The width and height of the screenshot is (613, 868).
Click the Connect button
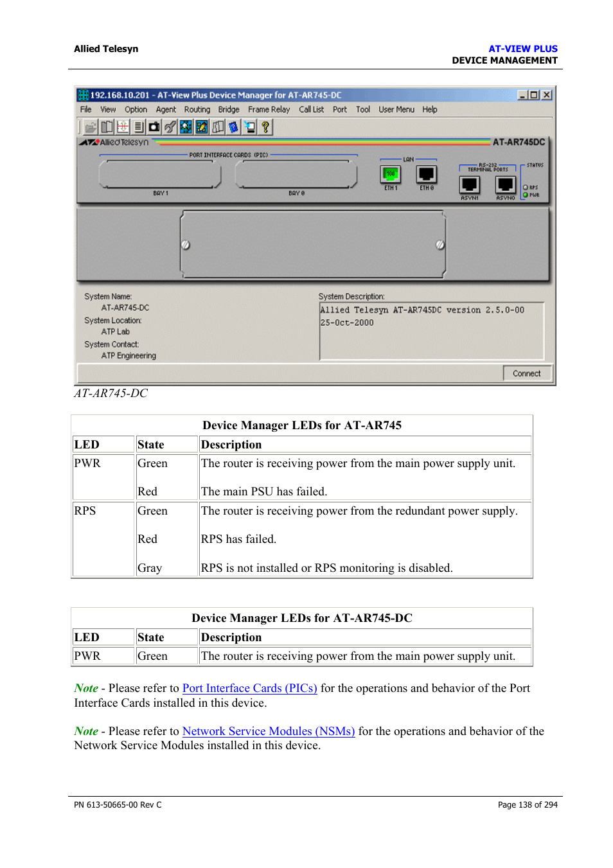[x=527, y=373]
